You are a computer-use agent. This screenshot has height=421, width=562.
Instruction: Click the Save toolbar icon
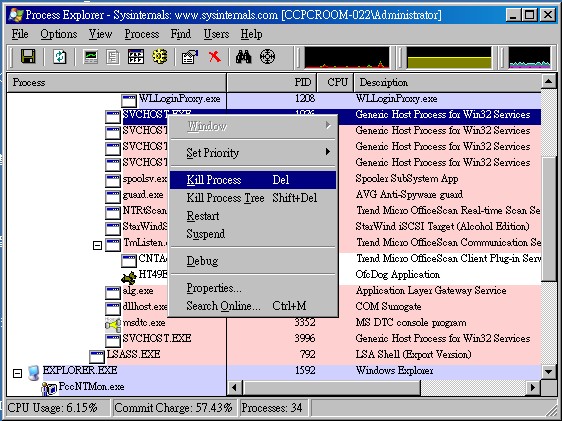pos(28,57)
